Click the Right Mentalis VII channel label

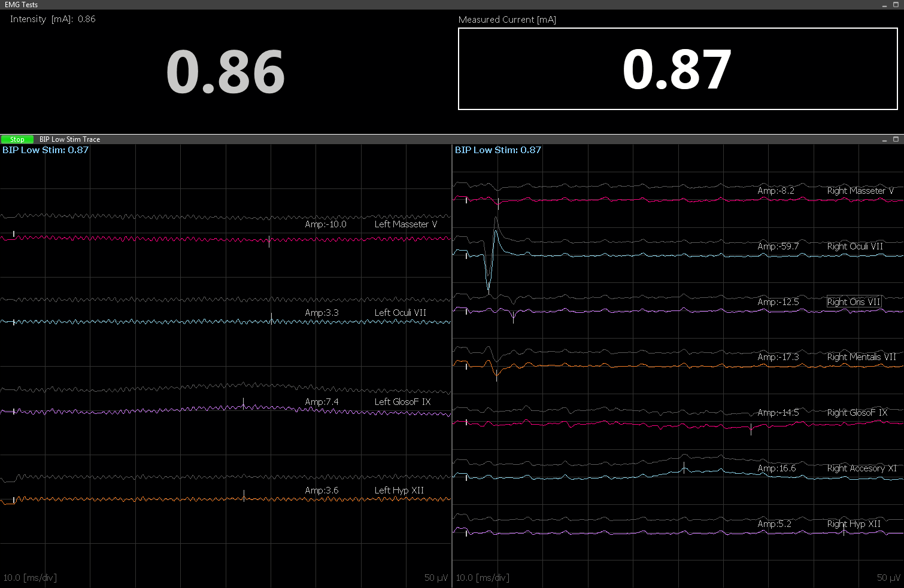point(861,357)
